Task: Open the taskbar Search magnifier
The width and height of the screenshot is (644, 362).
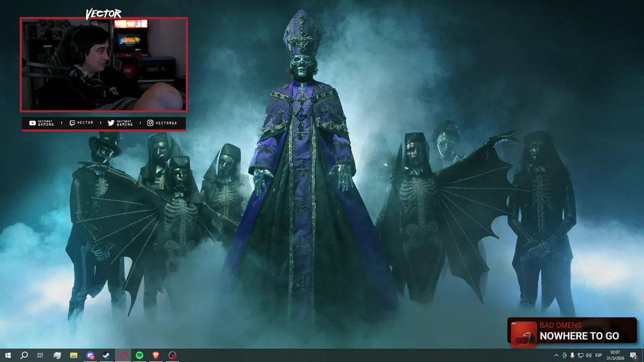Action: [24, 355]
